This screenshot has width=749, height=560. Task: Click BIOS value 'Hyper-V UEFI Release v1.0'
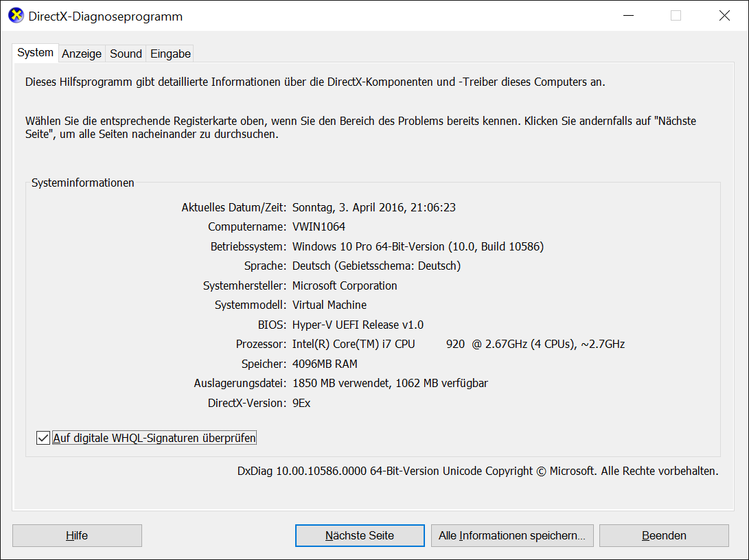coord(358,325)
